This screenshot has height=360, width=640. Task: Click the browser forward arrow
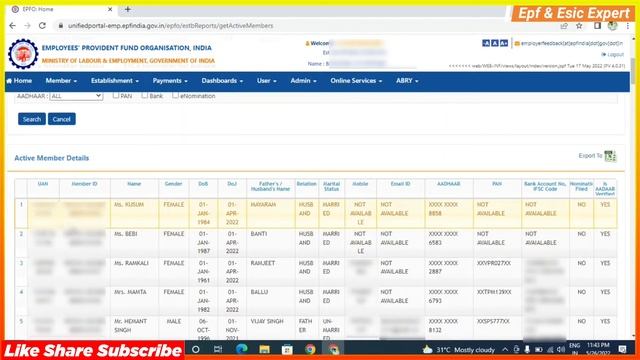coord(27,25)
